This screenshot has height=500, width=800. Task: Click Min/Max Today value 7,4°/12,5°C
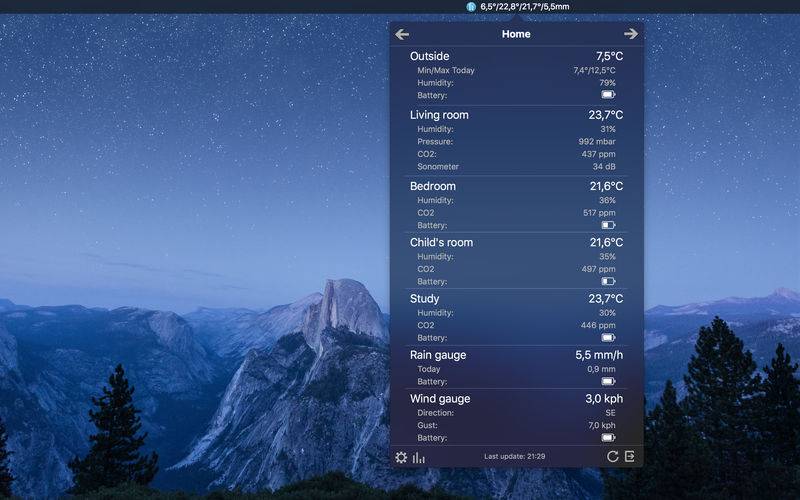click(x=594, y=70)
